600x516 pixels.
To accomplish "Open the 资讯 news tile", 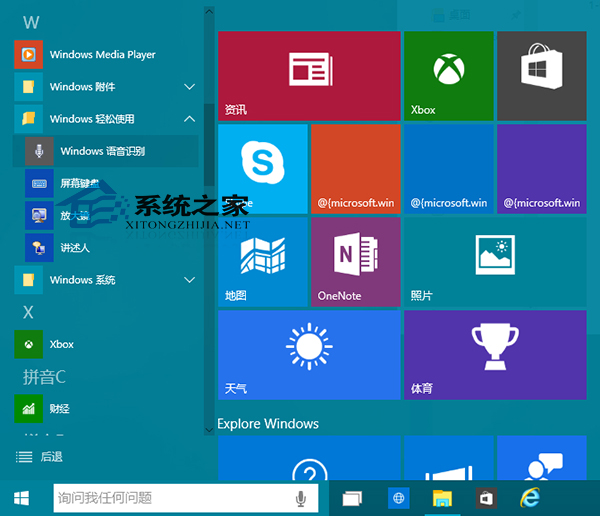I will pos(309,76).
